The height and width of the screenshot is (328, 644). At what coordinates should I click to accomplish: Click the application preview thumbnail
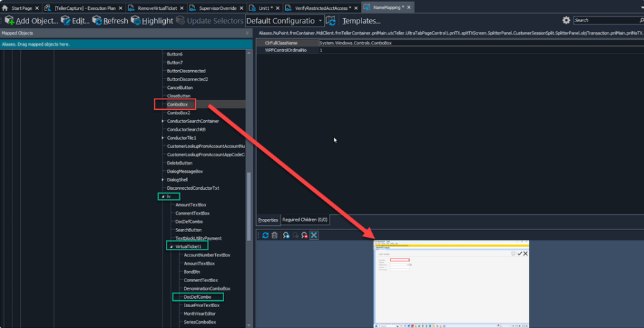coord(451,283)
